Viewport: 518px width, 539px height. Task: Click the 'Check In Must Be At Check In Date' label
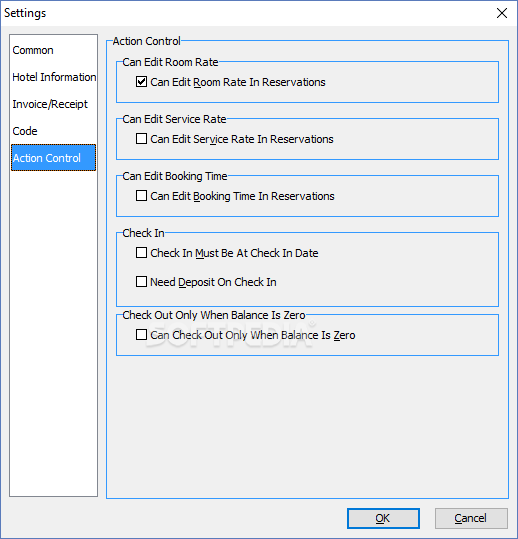[x=234, y=253]
